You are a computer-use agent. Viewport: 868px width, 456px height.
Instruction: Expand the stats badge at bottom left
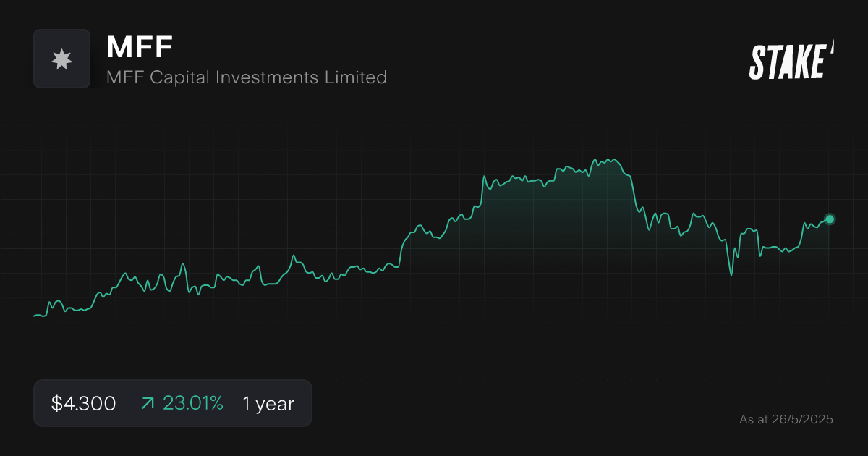click(173, 403)
